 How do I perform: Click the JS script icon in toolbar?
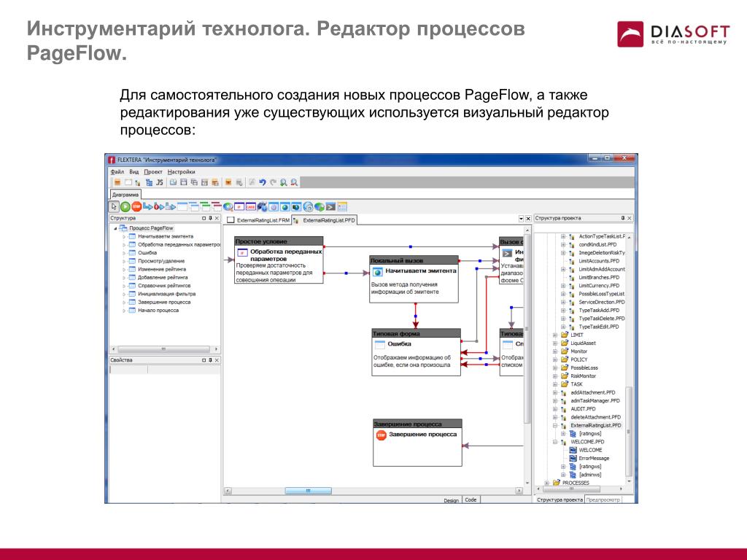pyautogui.click(x=160, y=182)
